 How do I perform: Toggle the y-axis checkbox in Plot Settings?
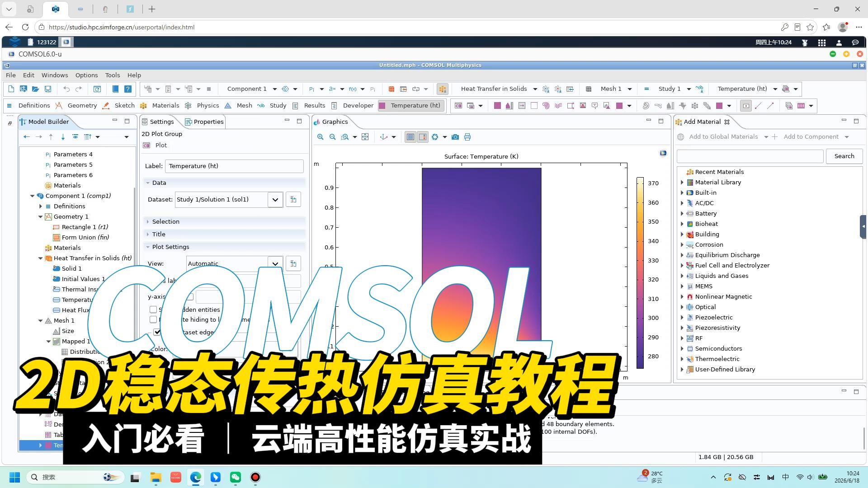click(190, 297)
